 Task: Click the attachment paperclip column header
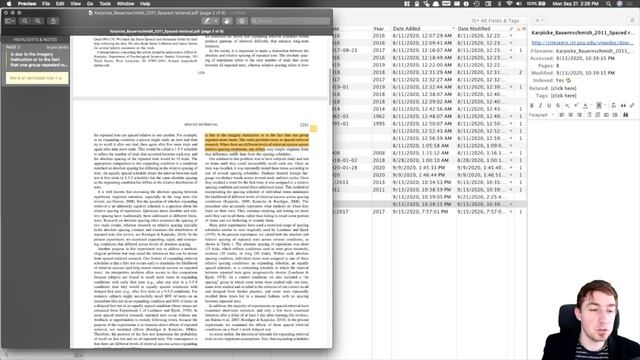point(511,29)
